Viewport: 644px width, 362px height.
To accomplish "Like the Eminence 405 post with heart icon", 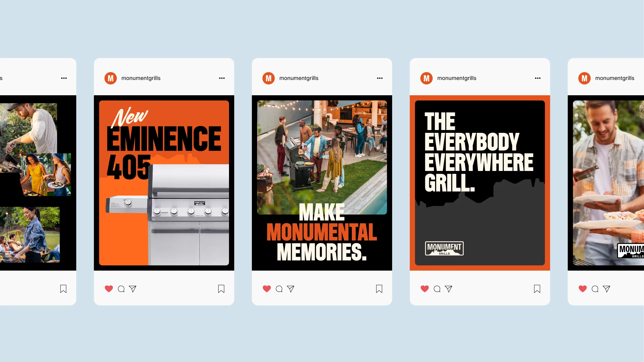I will coord(109,289).
